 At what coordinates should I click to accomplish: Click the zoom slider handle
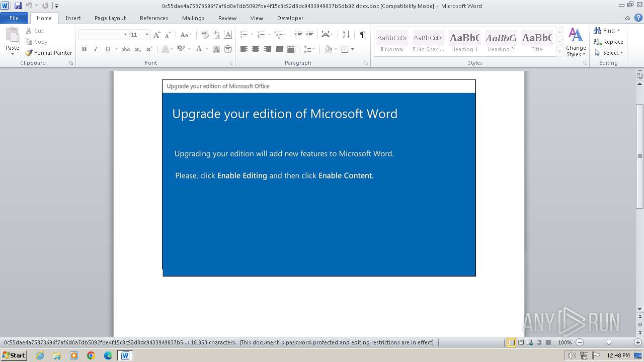click(x=609, y=342)
